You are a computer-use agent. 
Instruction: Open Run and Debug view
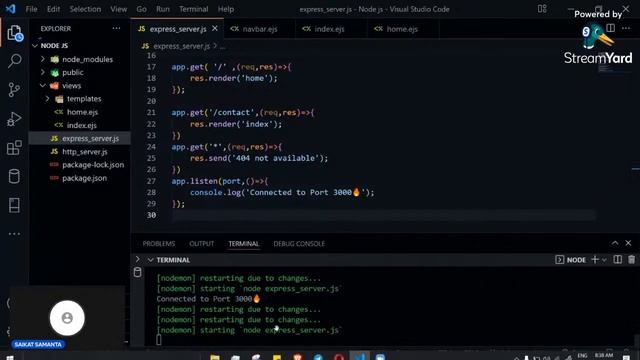(x=14, y=119)
